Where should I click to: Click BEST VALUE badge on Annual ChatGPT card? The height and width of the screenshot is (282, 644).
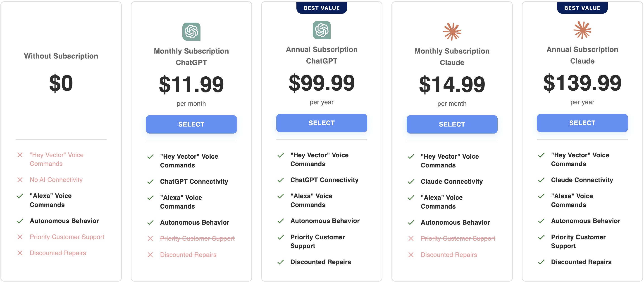click(x=322, y=8)
